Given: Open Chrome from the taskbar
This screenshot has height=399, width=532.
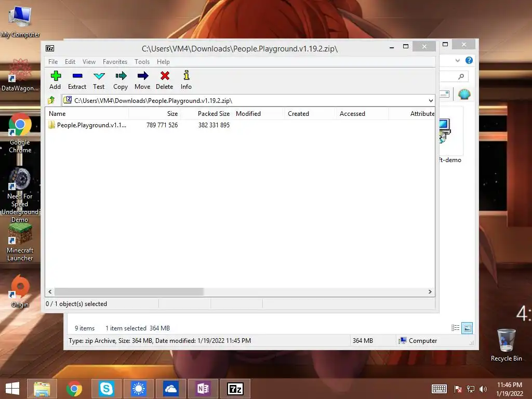Looking at the screenshot, I should [x=74, y=389].
